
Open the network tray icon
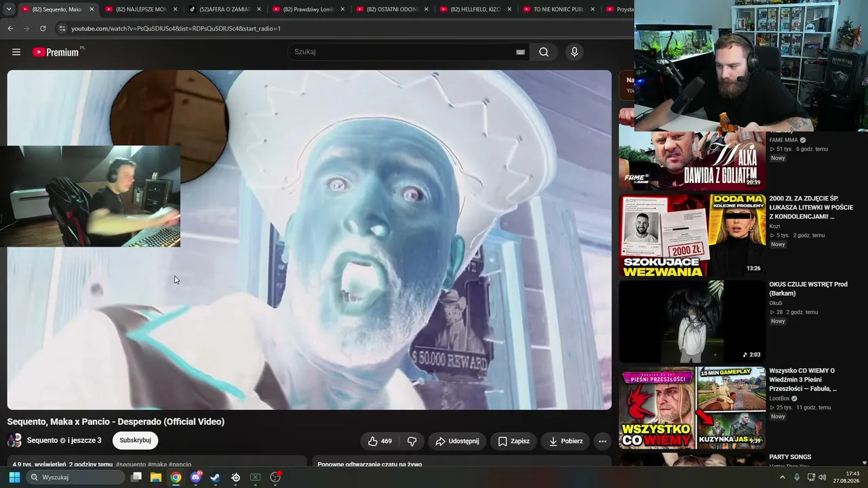click(x=811, y=477)
